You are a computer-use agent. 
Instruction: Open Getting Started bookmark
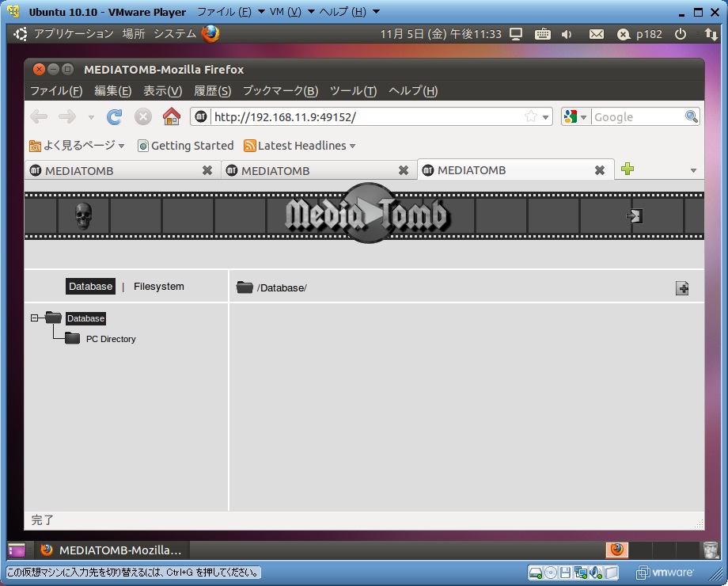pos(186,146)
